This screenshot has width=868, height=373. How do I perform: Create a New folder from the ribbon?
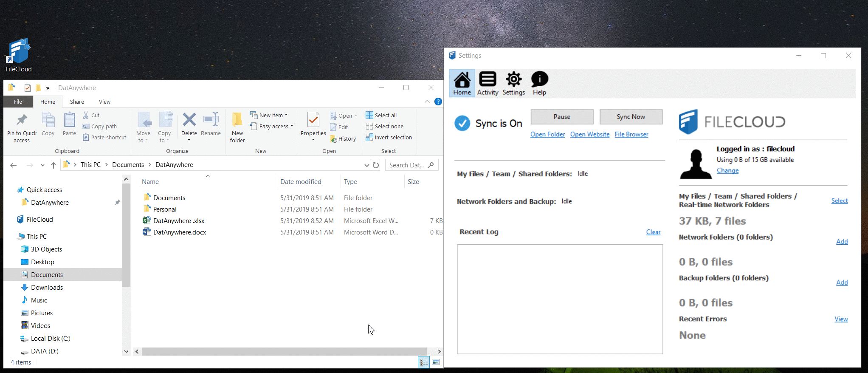pos(237,127)
